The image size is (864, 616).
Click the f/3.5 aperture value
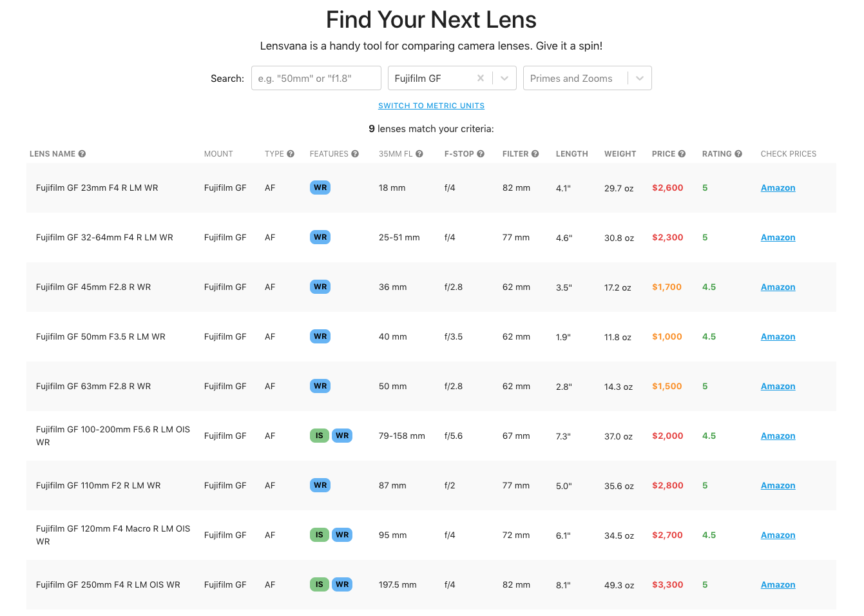coord(454,336)
